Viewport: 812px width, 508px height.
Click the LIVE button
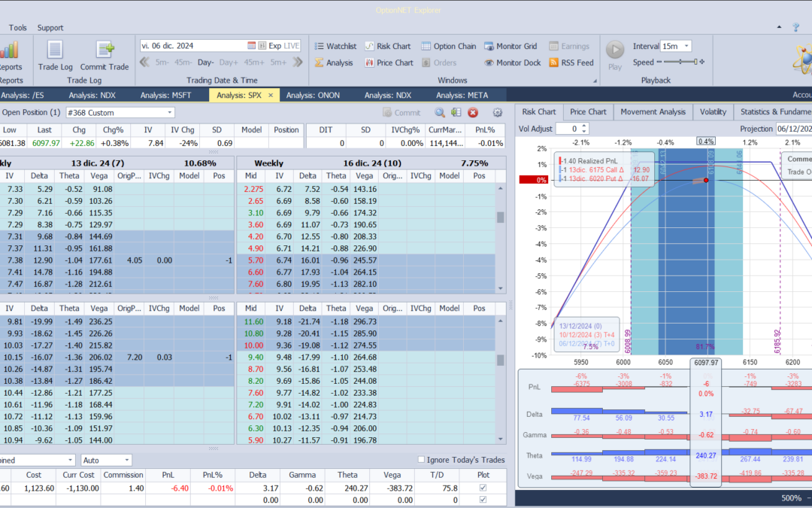point(292,46)
